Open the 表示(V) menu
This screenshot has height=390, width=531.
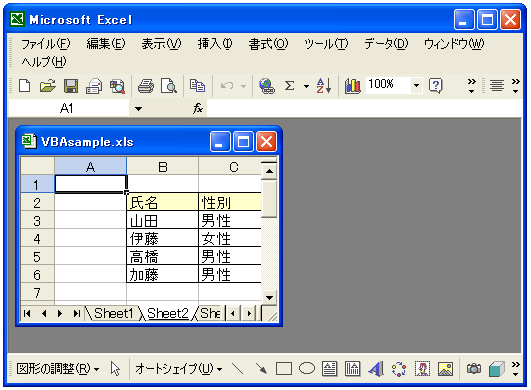(161, 44)
